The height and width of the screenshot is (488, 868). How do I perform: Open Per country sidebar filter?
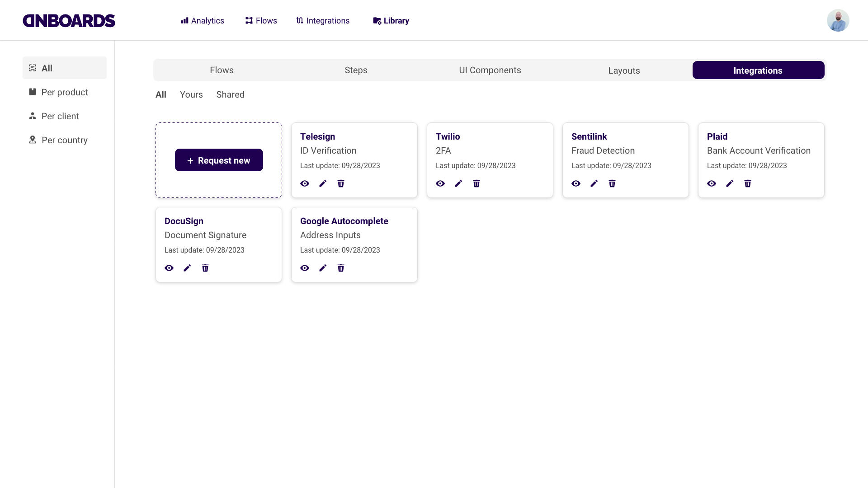tap(64, 140)
